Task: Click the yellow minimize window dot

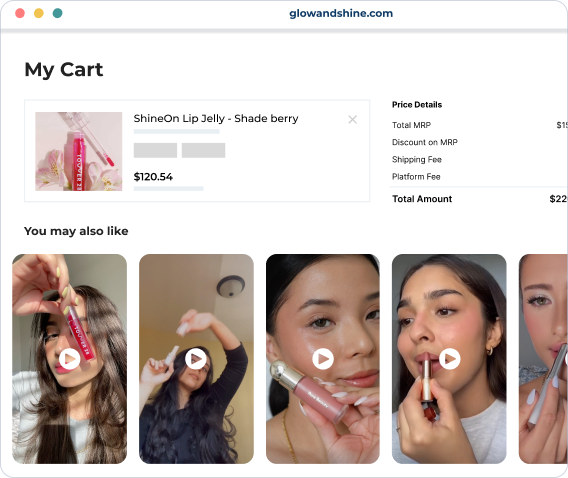Action: [39, 13]
